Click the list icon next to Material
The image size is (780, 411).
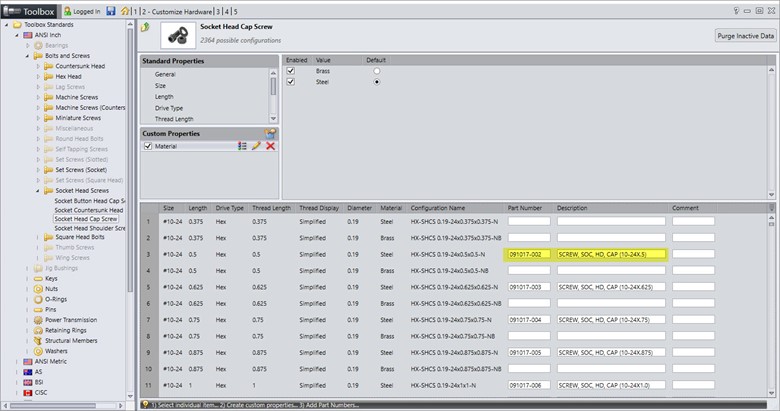tap(242, 146)
